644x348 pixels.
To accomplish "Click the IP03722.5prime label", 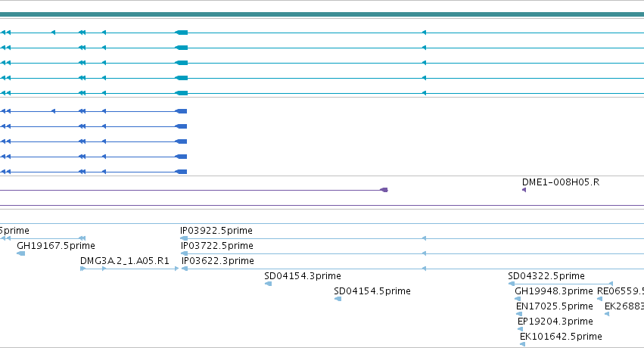I will coord(217,246).
